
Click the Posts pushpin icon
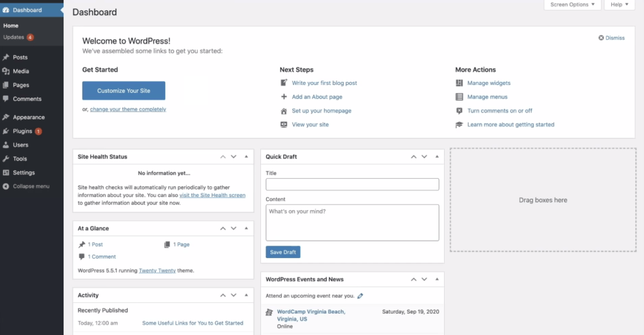pos(6,57)
